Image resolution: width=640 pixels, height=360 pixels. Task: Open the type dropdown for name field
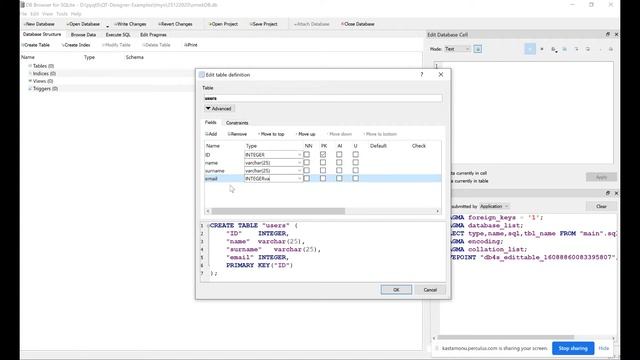tap(299, 162)
